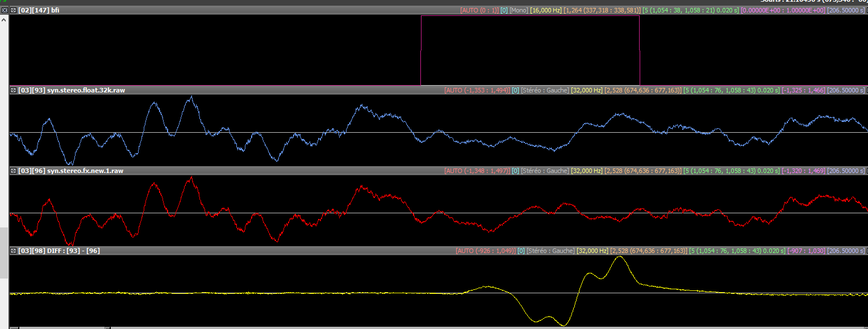The width and height of the screenshot is (868, 329).
Task: Click the yellow DIFF waveform's highest peak
Action: (619, 257)
